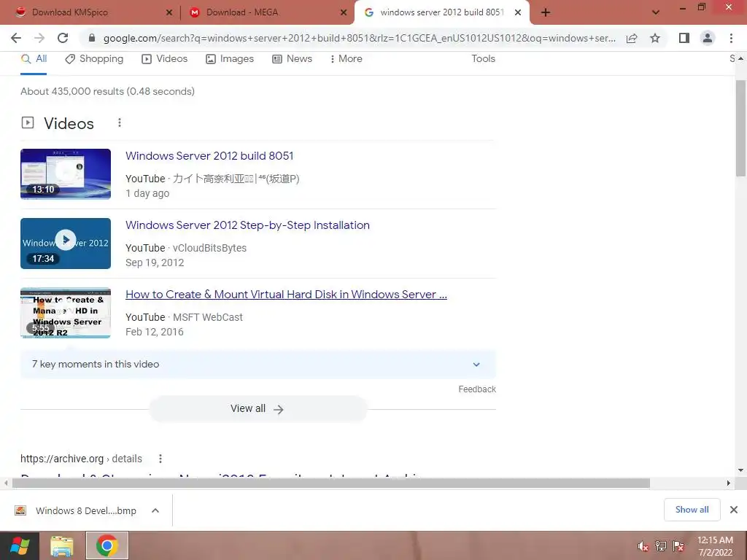Play the 17:34 video thumbnail

click(66, 244)
